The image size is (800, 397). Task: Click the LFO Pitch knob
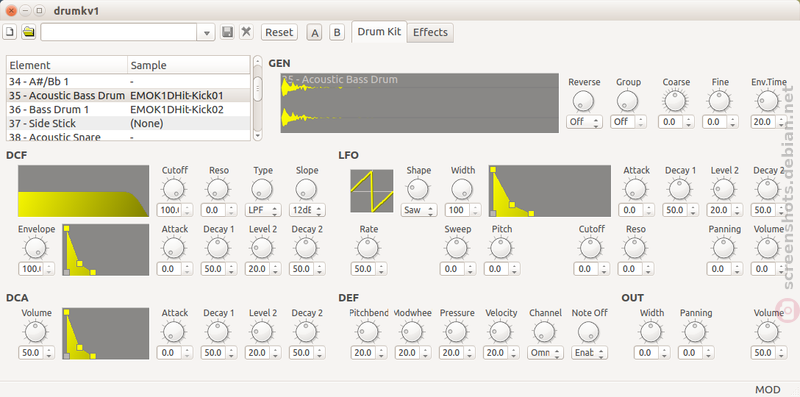501,249
